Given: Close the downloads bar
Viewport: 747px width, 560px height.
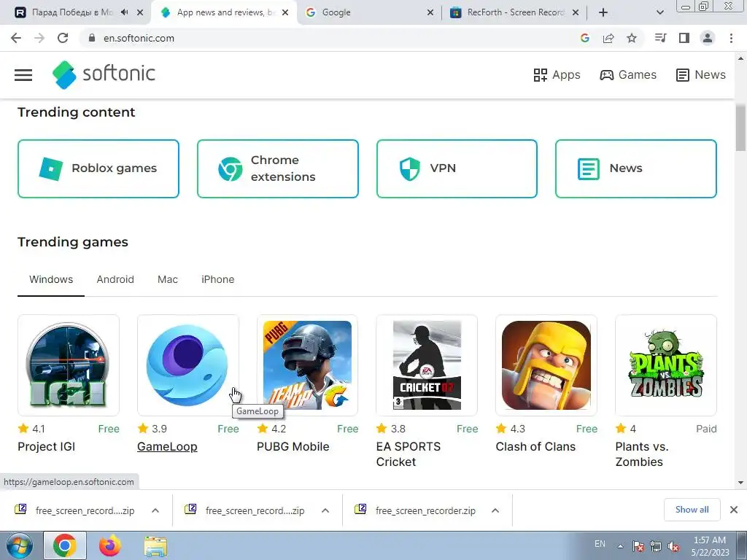Looking at the screenshot, I should pos(734,510).
